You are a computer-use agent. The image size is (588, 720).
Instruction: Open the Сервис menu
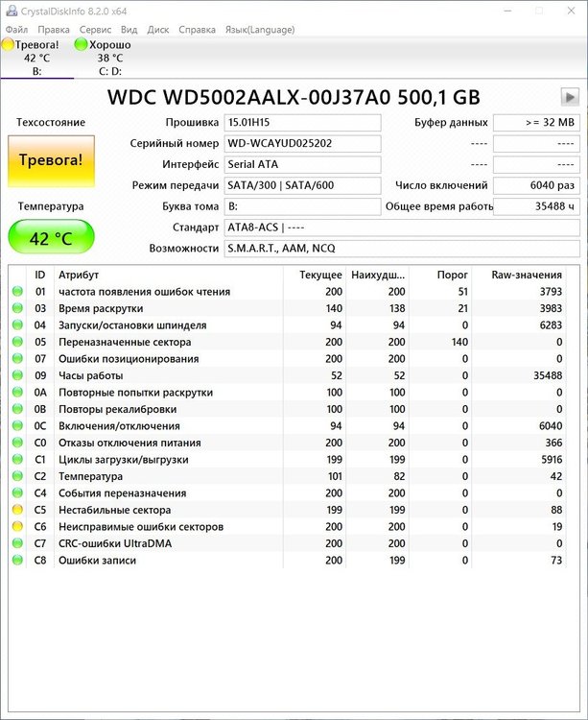point(95,30)
